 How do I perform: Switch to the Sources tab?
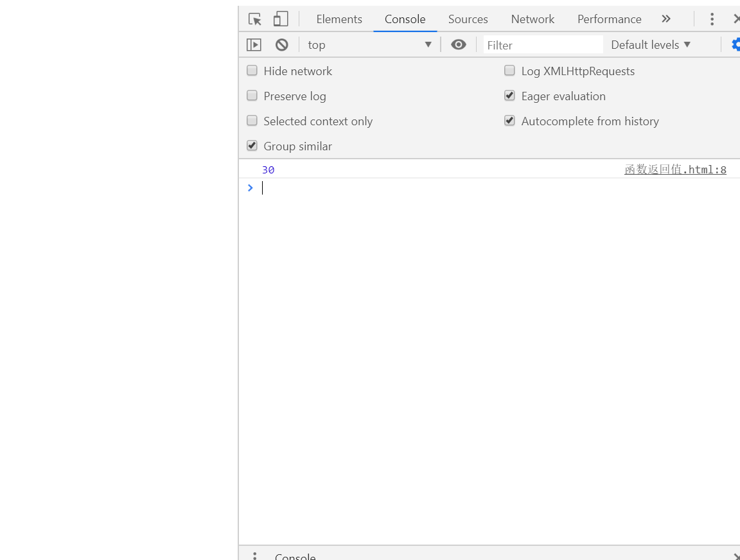coord(468,19)
